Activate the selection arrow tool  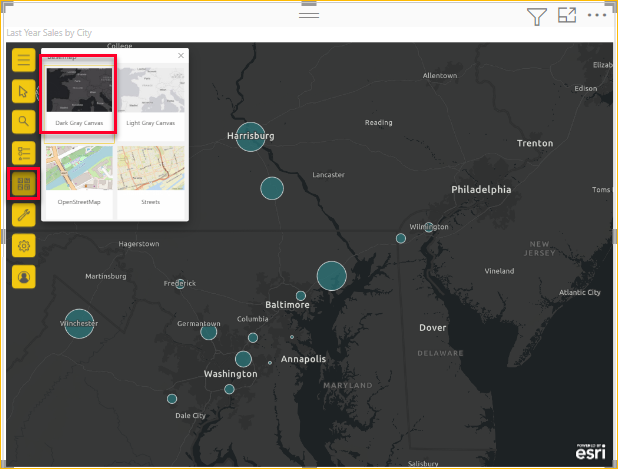click(24, 91)
